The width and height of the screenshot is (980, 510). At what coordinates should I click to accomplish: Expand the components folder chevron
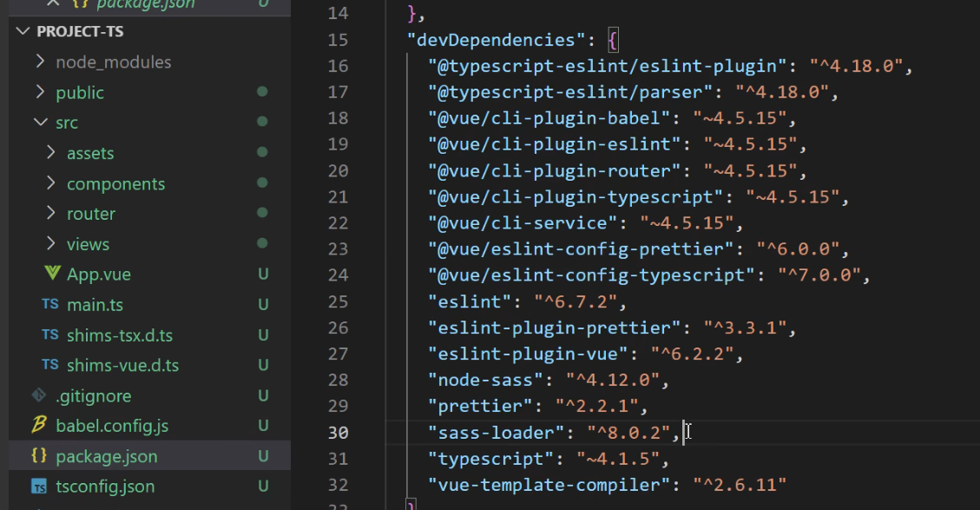point(51,182)
